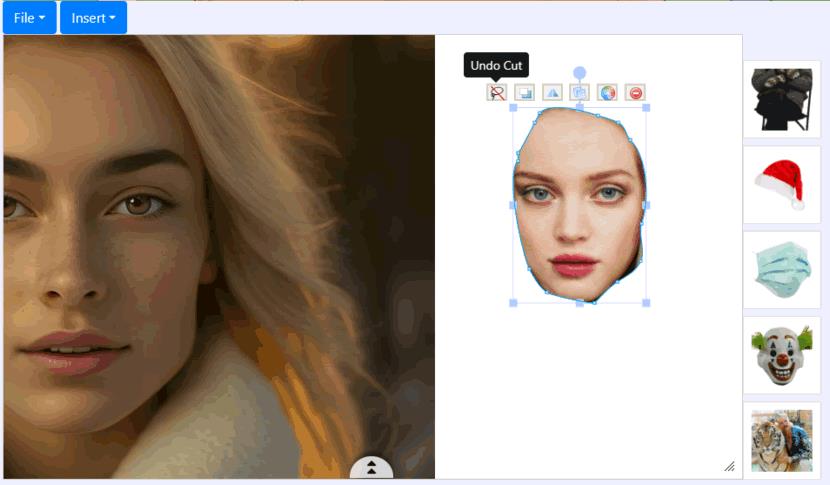
Task: Delete the cutout with red remove icon
Action: pyautogui.click(x=636, y=93)
